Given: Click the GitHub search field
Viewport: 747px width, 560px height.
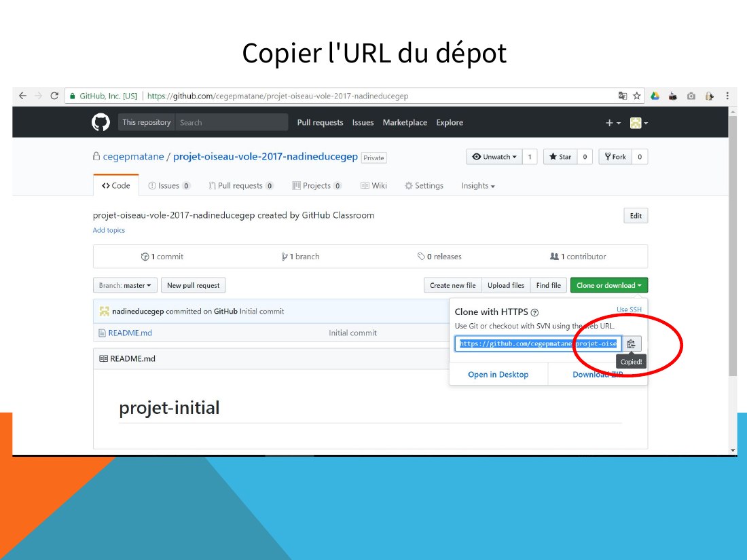Looking at the screenshot, I should pyautogui.click(x=232, y=122).
